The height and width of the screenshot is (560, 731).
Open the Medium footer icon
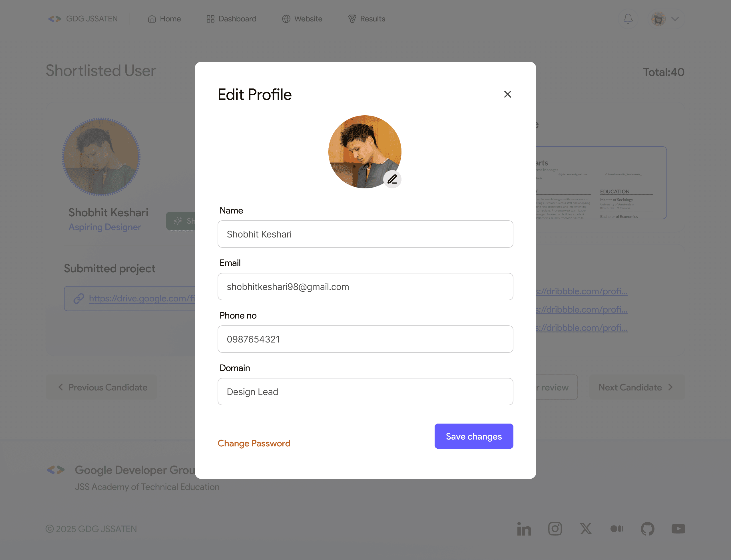click(x=616, y=529)
